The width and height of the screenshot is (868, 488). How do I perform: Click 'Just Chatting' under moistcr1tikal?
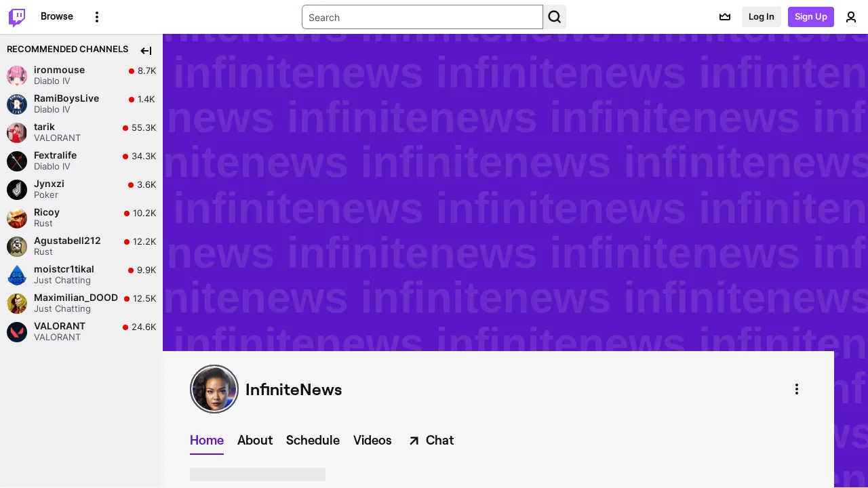(x=62, y=280)
